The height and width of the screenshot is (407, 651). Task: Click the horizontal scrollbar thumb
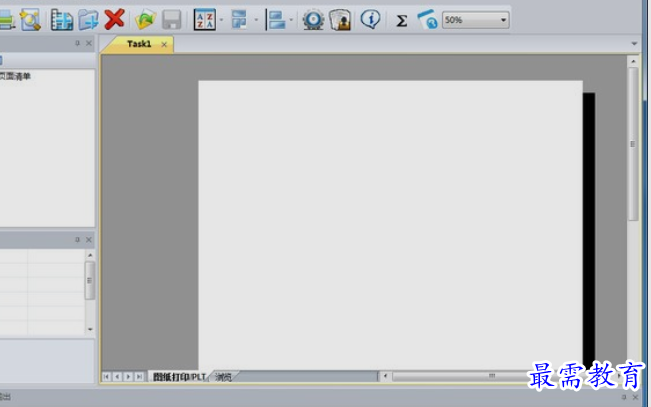pyautogui.click(x=492, y=376)
